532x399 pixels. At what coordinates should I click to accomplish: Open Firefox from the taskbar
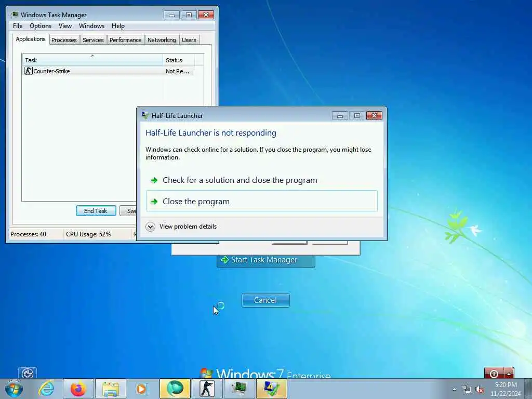tap(78, 389)
